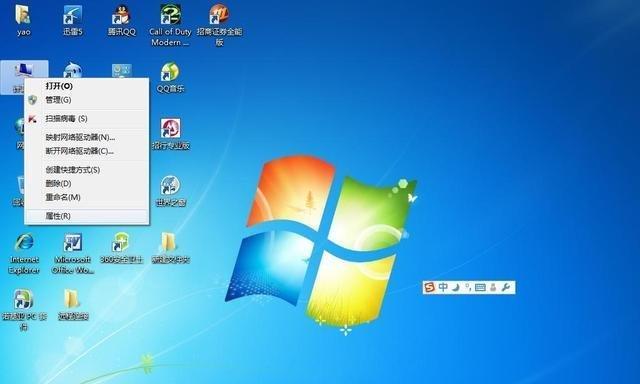Open 属性(R) at bottom of menu
This screenshot has height=384, width=640.
[x=87, y=216]
